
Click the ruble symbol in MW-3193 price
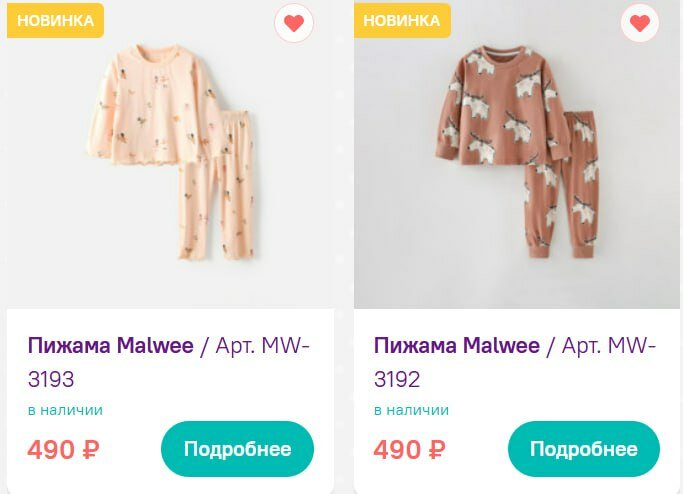pos(90,450)
